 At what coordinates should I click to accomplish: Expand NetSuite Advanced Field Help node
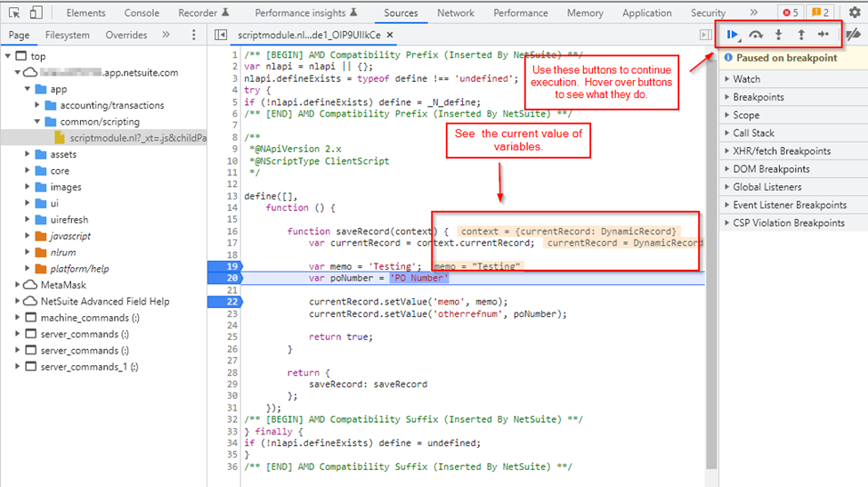tap(17, 301)
